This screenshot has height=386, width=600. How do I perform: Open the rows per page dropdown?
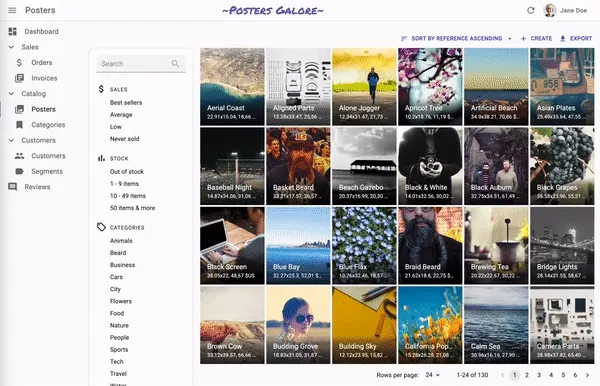point(433,375)
